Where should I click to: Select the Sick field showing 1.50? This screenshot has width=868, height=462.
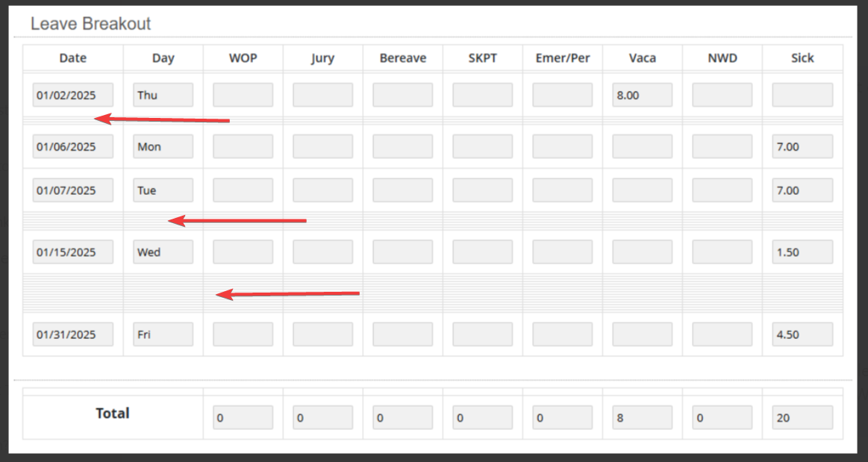point(802,252)
